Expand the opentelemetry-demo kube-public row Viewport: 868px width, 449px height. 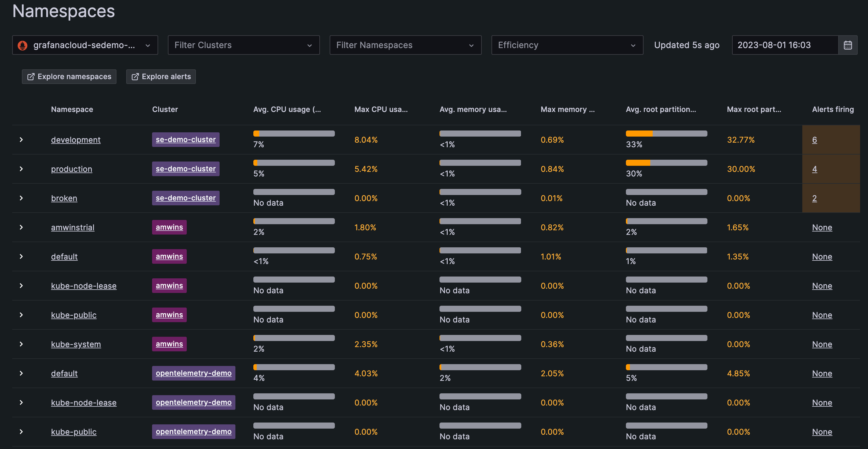21,431
